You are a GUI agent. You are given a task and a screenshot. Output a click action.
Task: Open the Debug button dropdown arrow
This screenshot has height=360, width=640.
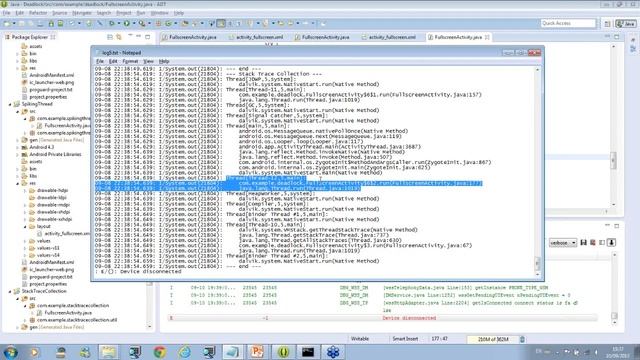(x=118, y=24)
